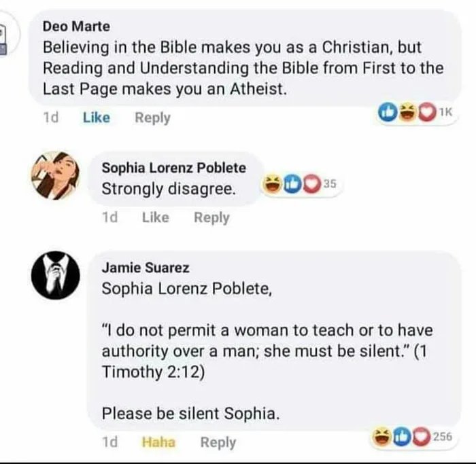Reply to Deo Marte's comment
Viewport: 476px width, 464px height.
tap(152, 118)
